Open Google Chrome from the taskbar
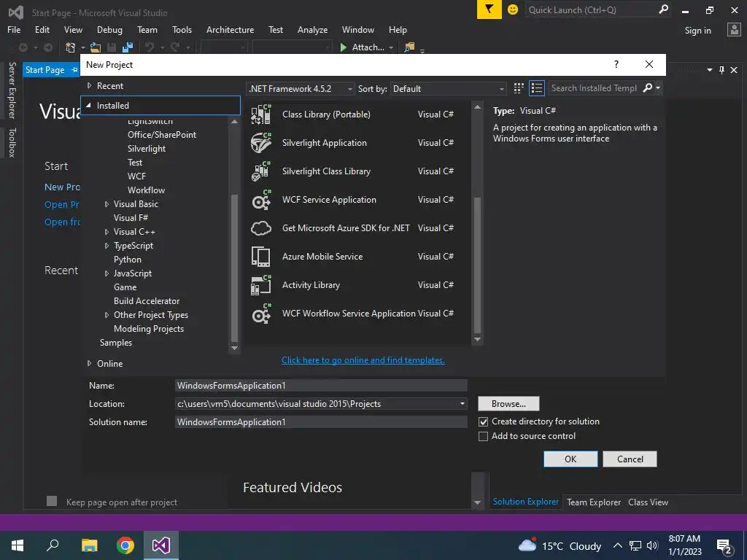The width and height of the screenshot is (747, 560). point(125,545)
